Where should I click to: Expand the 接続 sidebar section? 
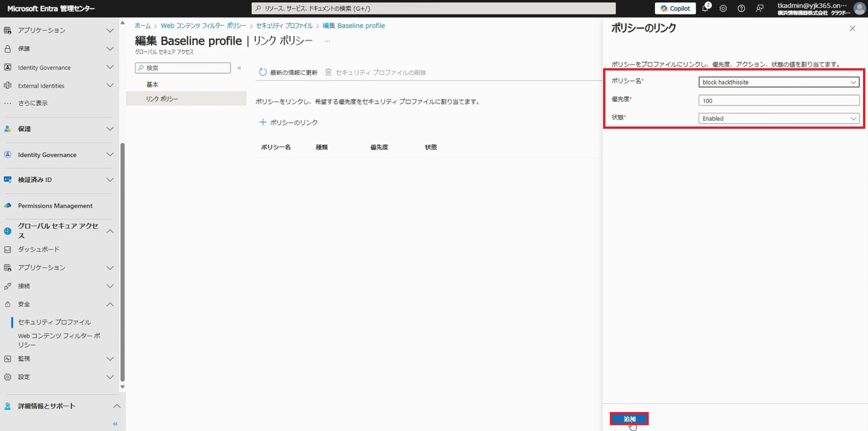110,286
